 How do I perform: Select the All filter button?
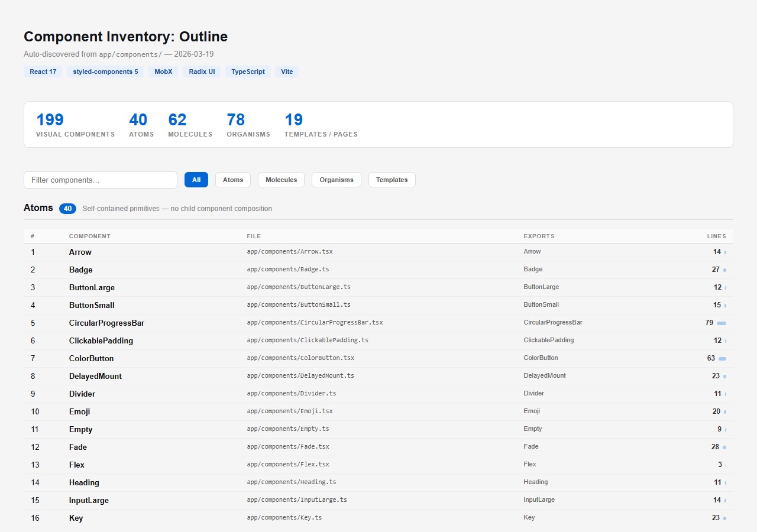point(196,180)
